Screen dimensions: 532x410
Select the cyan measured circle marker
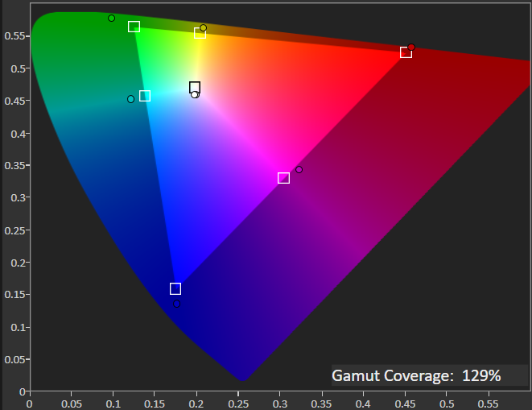tap(130, 99)
